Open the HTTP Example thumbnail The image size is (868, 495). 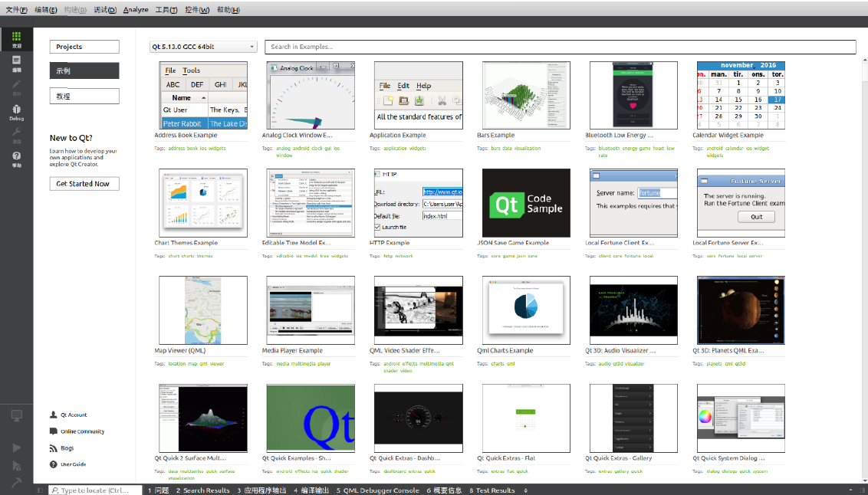point(419,203)
